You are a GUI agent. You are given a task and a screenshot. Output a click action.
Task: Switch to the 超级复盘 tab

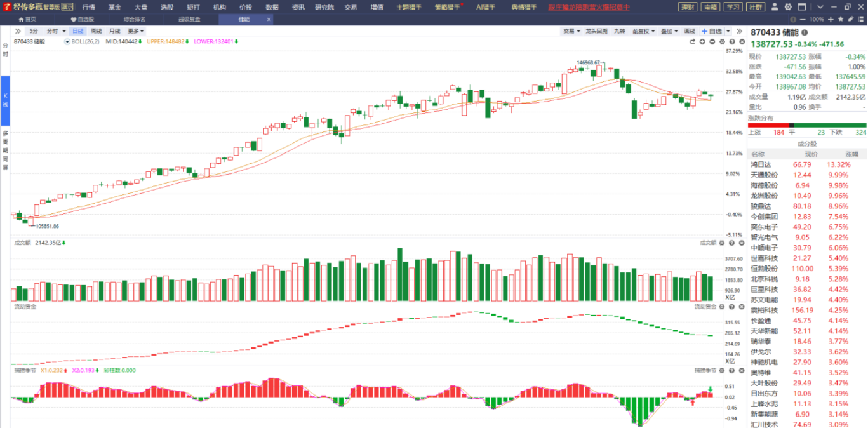(189, 19)
